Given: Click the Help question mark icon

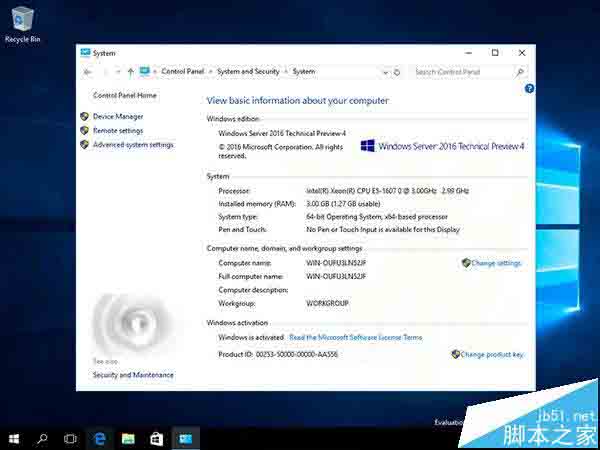Looking at the screenshot, I should [x=529, y=89].
